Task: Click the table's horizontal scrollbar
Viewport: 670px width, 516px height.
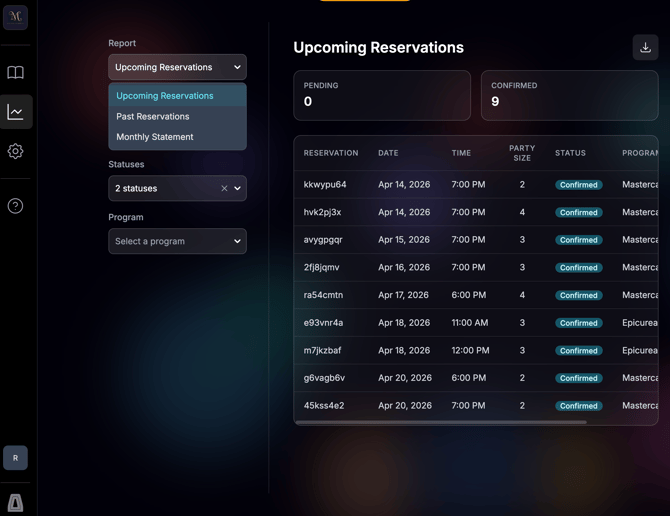Action: click(x=440, y=422)
